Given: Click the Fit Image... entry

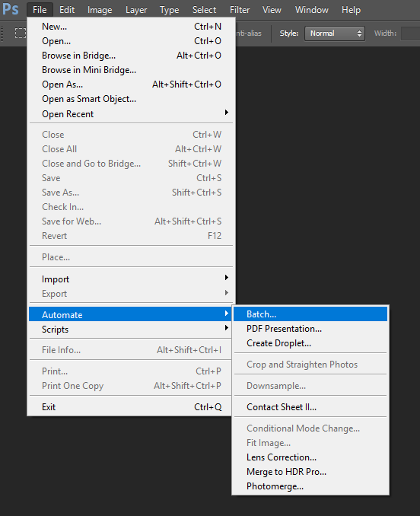Looking at the screenshot, I should pyautogui.click(x=310, y=443).
